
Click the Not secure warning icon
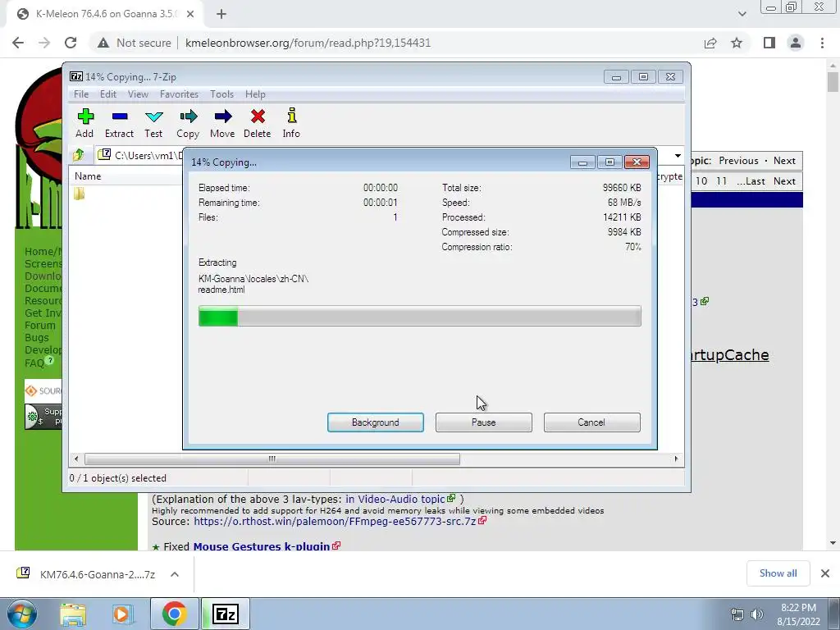click(x=103, y=43)
